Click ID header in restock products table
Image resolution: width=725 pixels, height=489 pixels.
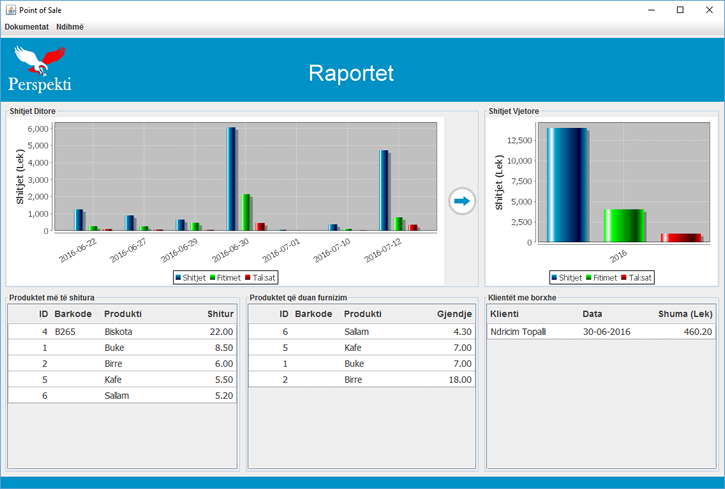tap(284, 314)
